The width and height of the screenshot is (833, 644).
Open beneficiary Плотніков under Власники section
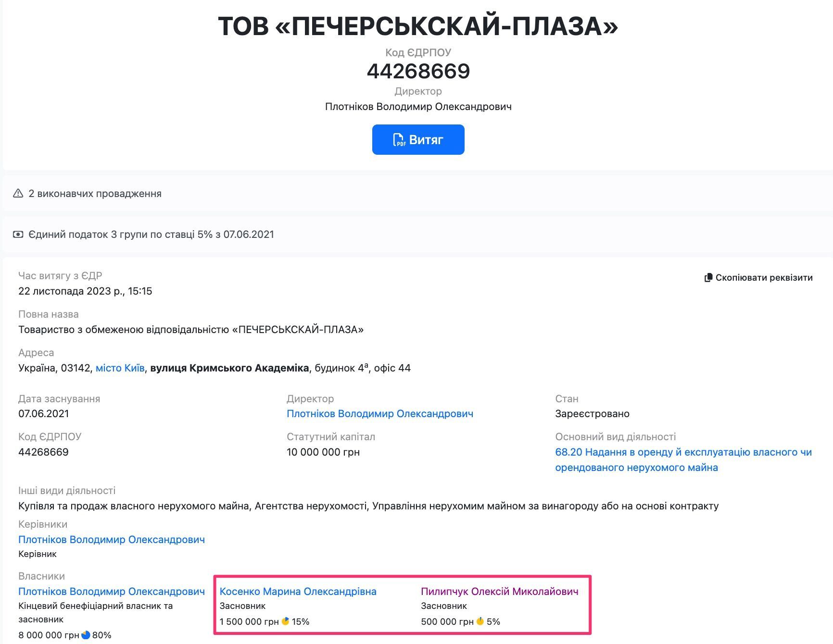point(111,591)
